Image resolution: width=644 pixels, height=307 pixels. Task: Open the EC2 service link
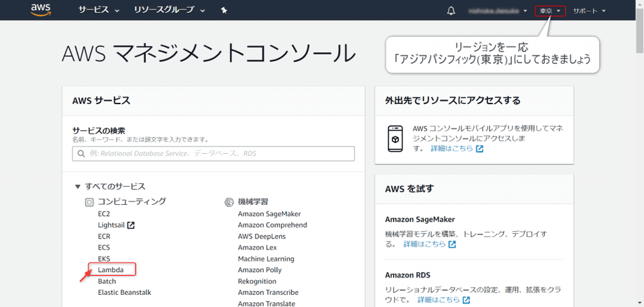pyautogui.click(x=104, y=214)
